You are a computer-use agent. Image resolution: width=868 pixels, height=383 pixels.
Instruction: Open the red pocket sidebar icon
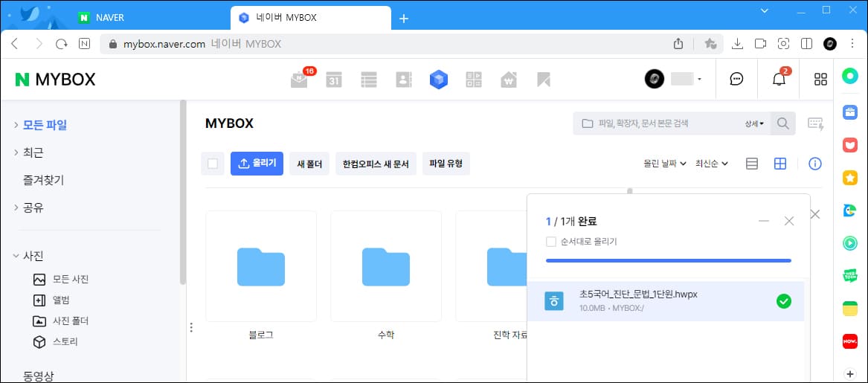(849, 146)
